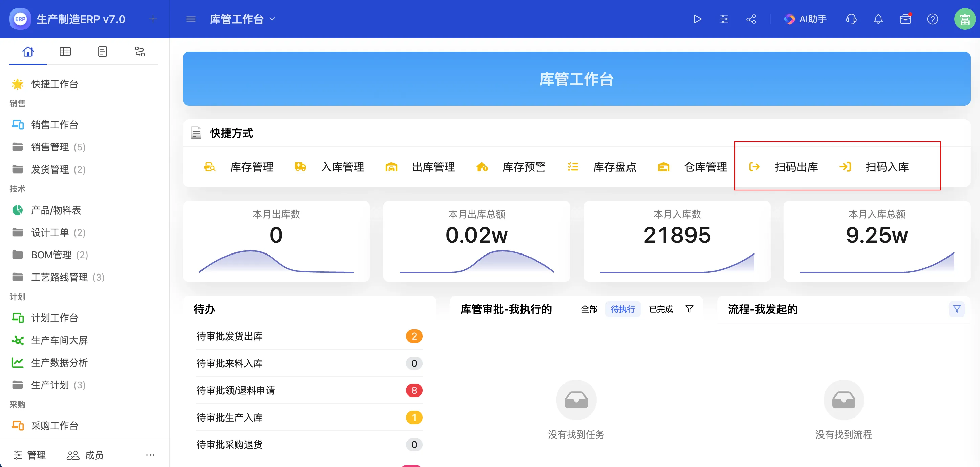Viewport: 980px width, 467px height.
Task: Click the 本月入库总额 9.25w card
Action: [877, 241]
